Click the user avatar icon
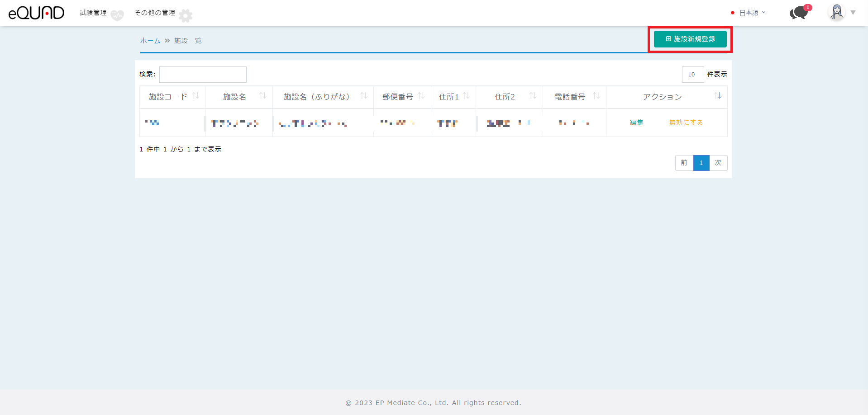This screenshot has height=415, width=868. (x=836, y=12)
